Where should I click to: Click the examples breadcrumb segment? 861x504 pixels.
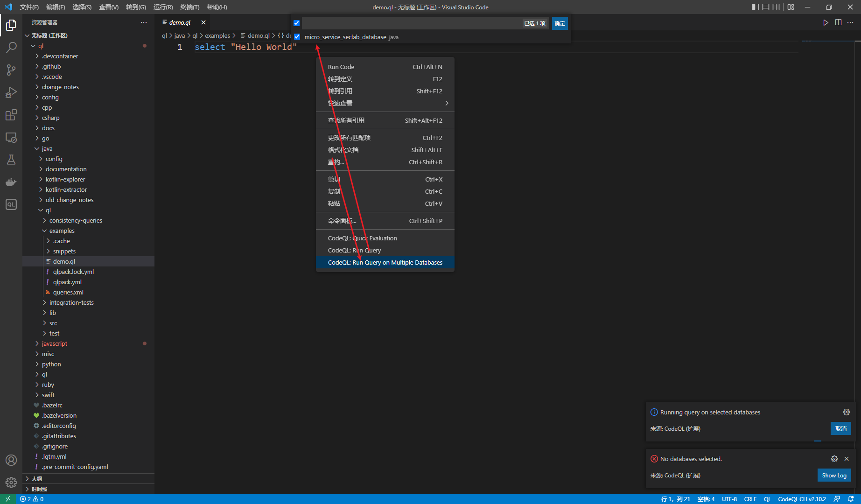click(217, 35)
